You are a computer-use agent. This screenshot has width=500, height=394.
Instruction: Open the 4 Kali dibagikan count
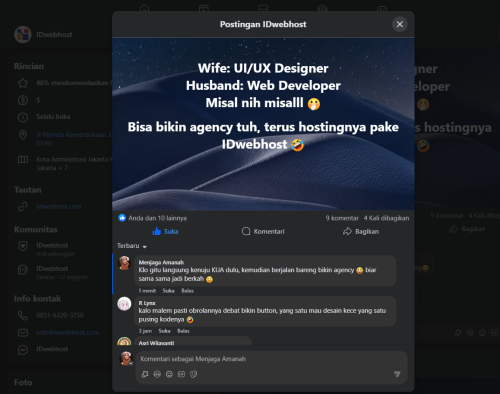click(x=386, y=218)
